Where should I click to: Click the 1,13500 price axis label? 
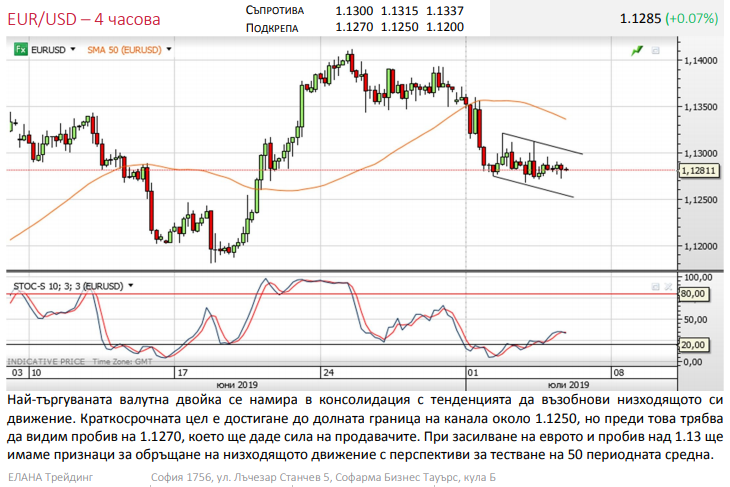coord(700,107)
